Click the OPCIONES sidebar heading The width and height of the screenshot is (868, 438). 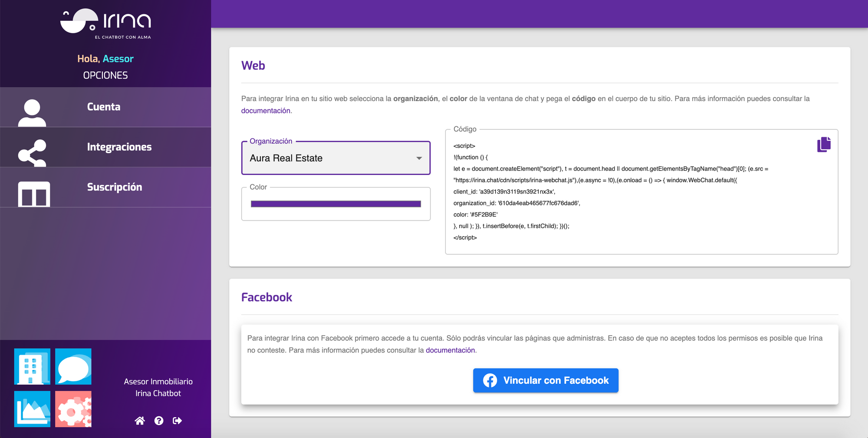(105, 75)
